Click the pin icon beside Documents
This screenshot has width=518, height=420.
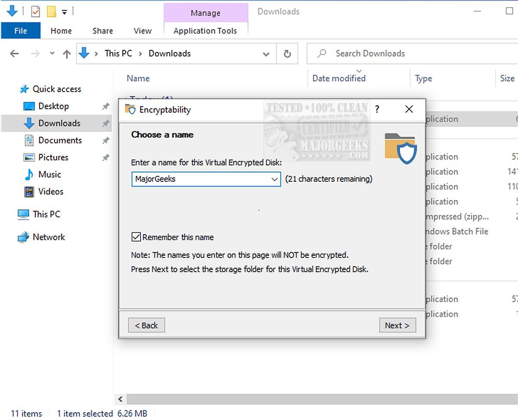105,141
